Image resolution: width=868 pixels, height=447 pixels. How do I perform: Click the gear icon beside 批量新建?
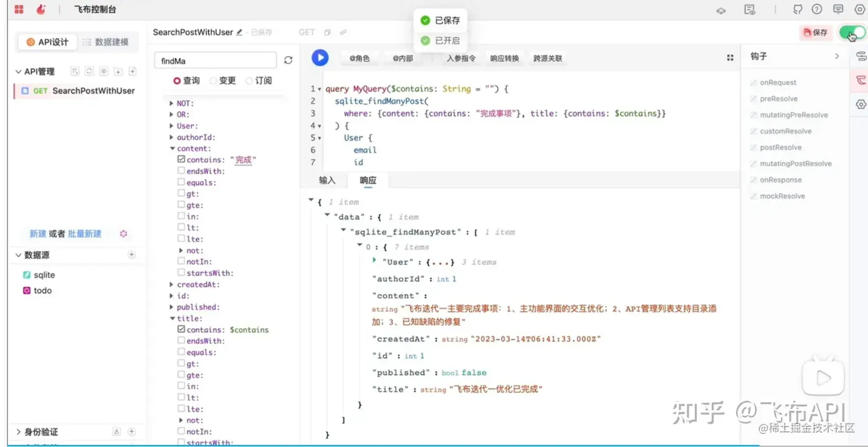[x=124, y=233]
